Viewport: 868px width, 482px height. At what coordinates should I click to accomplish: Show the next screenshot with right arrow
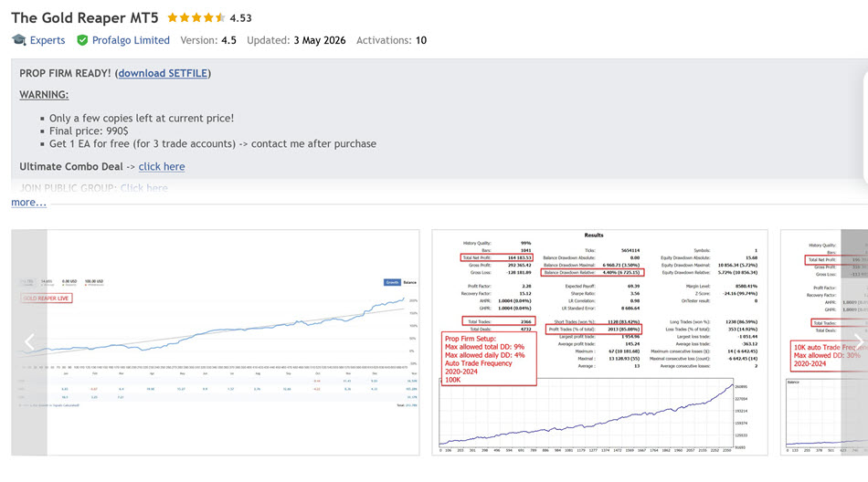[855, 342]
